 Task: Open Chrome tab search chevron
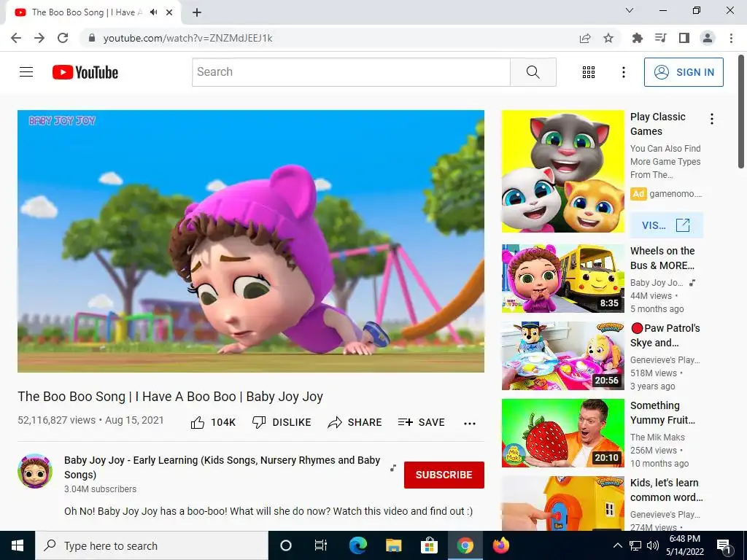click(630, 10)
